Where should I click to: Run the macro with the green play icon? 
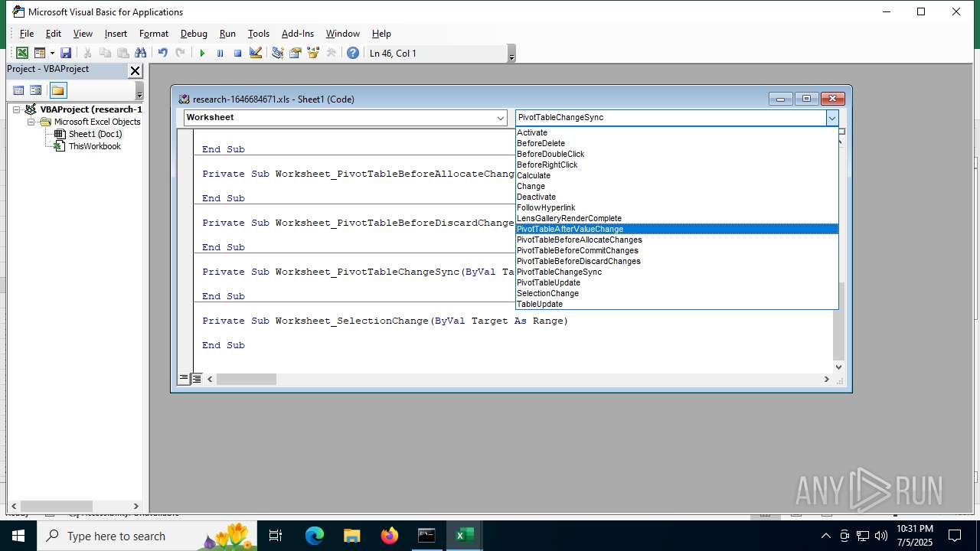202,53
